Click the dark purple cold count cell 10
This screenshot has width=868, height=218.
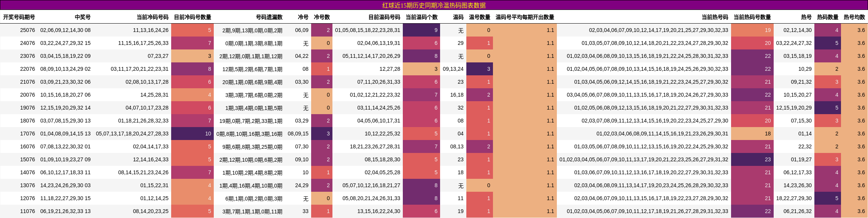[x=192, y=134]
